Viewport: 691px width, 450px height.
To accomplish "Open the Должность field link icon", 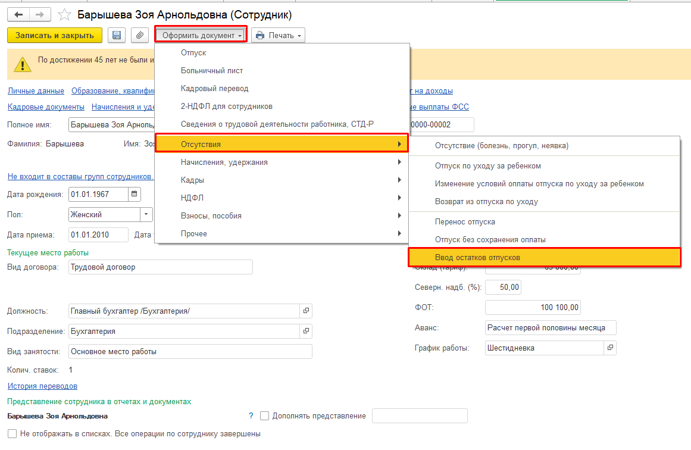I will 306,311.
